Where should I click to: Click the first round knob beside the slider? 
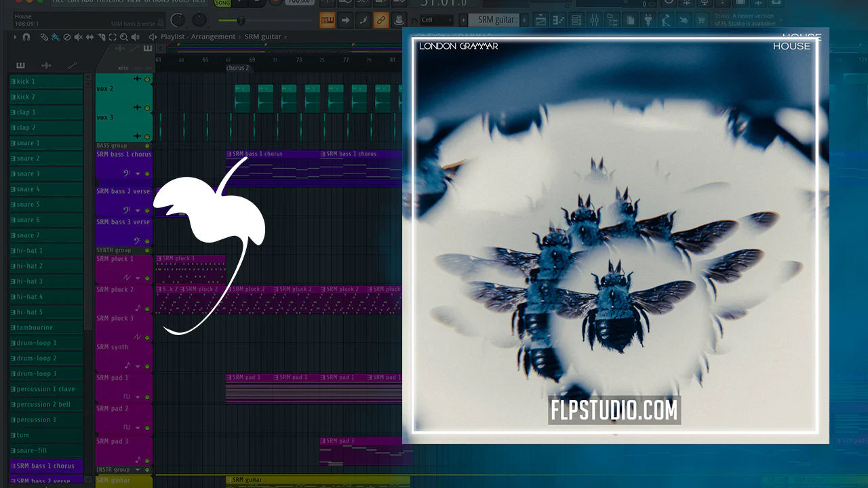click(178, 20)
